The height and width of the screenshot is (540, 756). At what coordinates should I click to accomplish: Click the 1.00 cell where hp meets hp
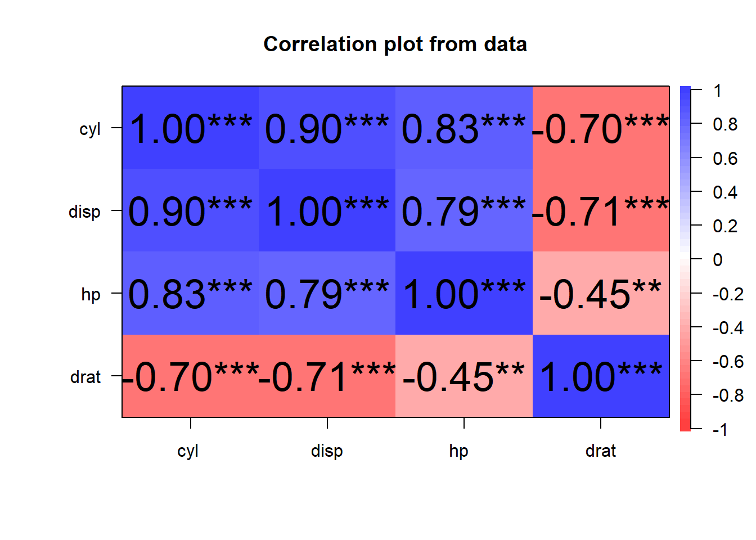point(463,294)
